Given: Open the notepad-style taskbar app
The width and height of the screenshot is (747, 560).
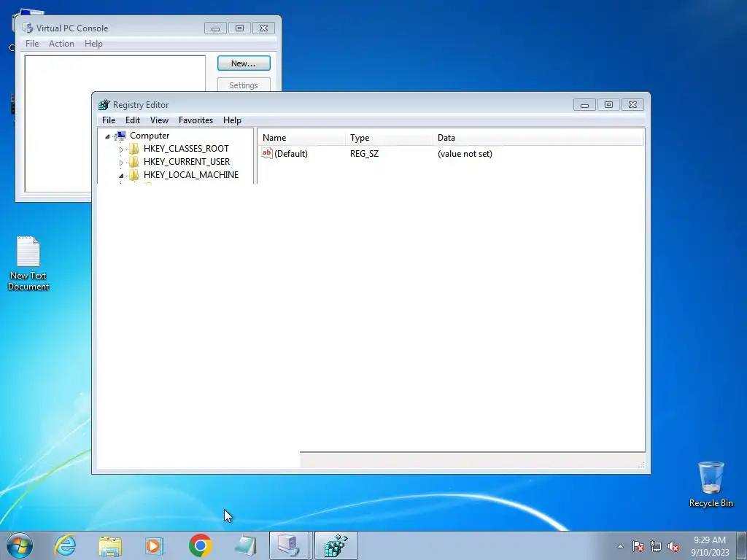Looking at the screenshot, I should [245, 545].
